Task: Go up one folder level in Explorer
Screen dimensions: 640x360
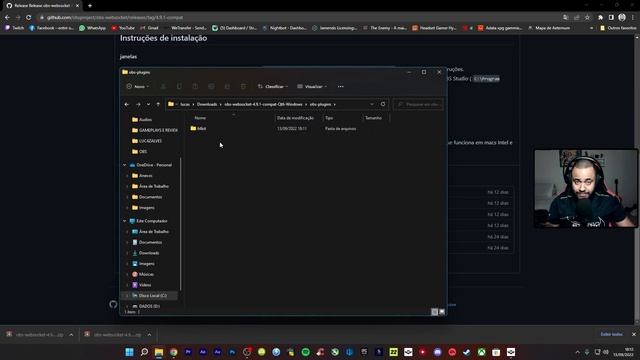Action: click(158, 104)
